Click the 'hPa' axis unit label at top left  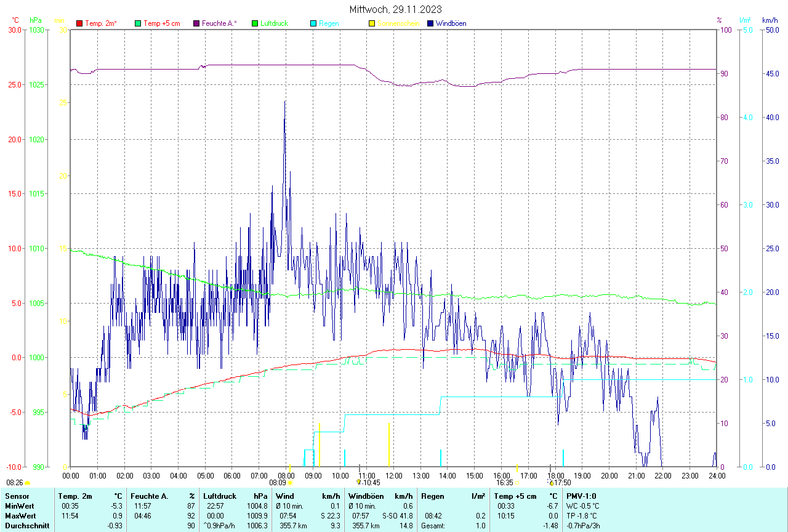click(36, 20)
